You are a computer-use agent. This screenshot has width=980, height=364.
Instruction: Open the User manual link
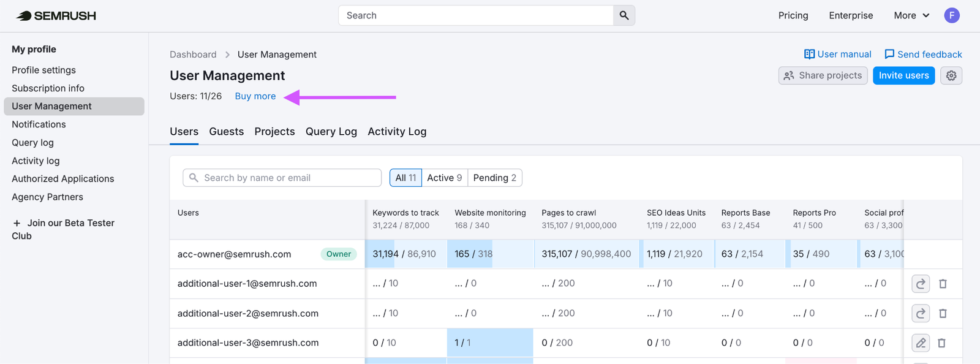[837, 54]
